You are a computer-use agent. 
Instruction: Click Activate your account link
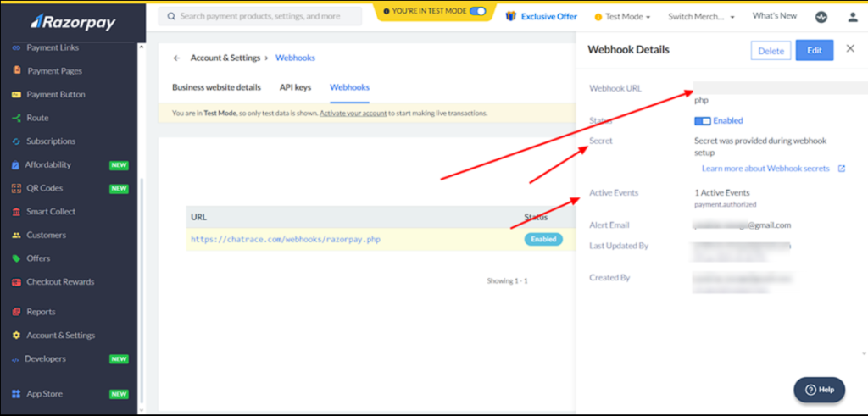click(x=353, y=113)
